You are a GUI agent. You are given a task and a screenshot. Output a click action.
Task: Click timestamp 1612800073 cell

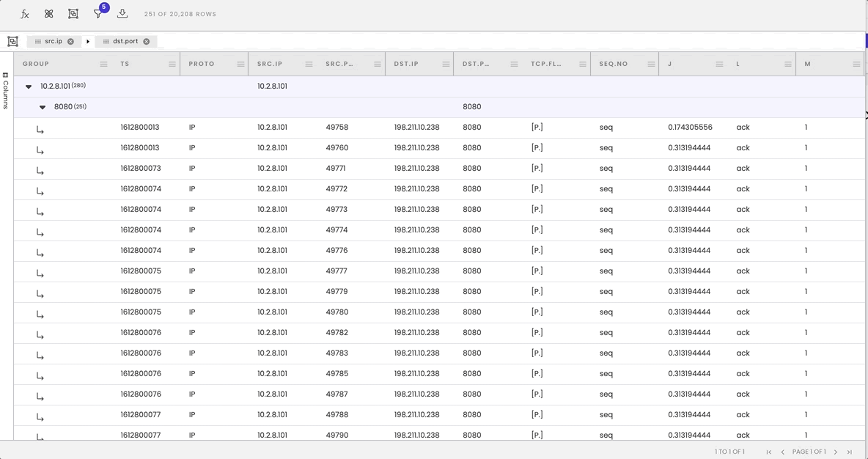pos(141,169)
